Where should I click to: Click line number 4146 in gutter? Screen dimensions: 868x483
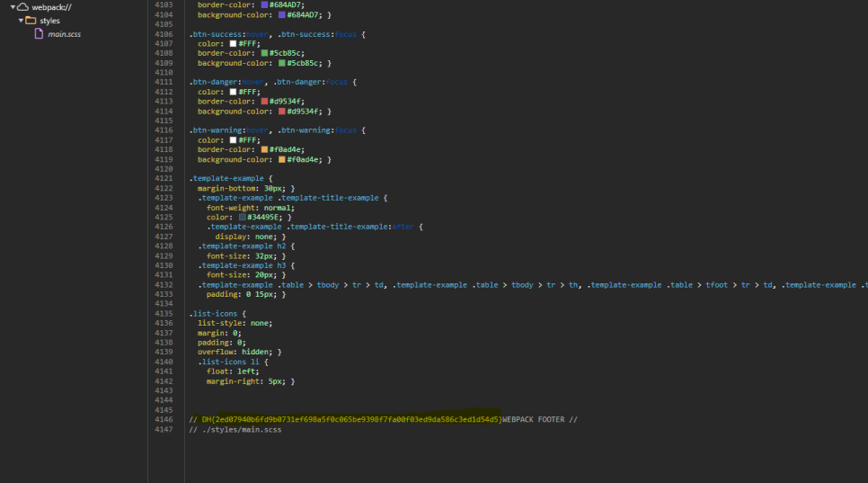(164, 419)
